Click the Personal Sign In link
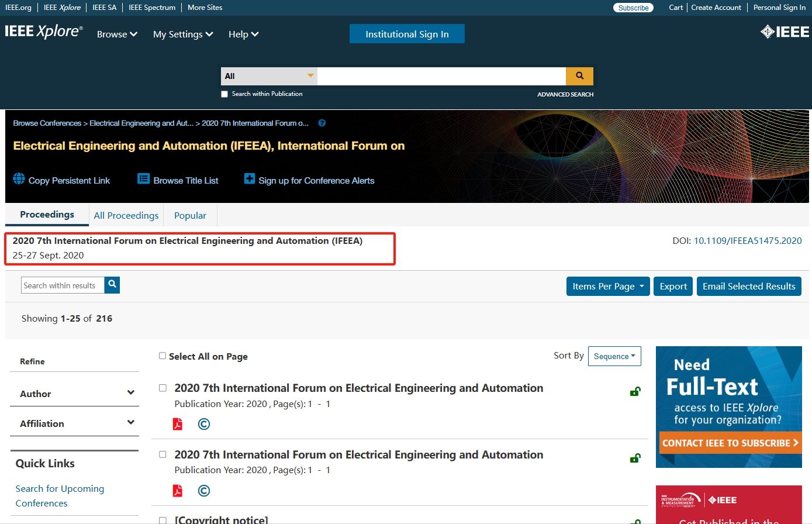Viewport: 812px width, 524px height. click(779, 8)
